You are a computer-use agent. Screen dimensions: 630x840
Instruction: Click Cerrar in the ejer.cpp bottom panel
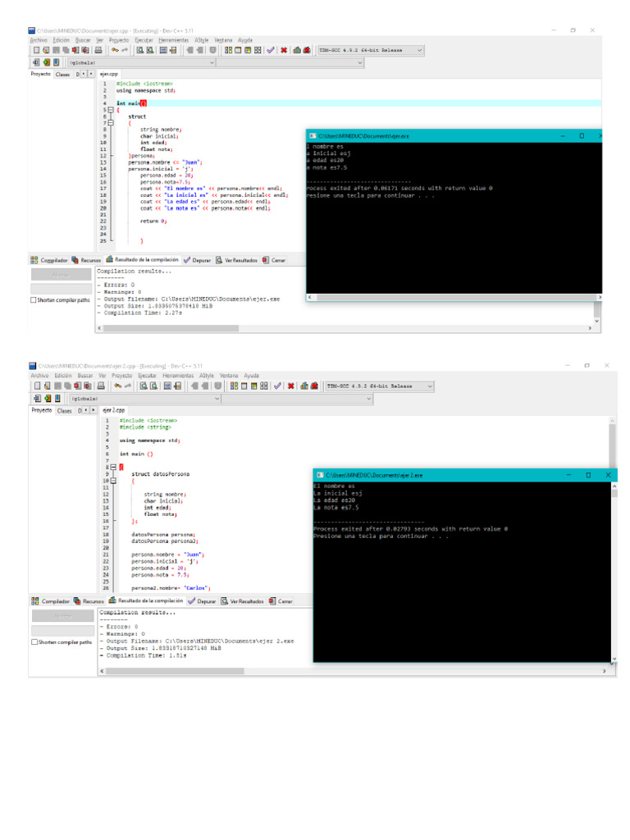[278, 260]
